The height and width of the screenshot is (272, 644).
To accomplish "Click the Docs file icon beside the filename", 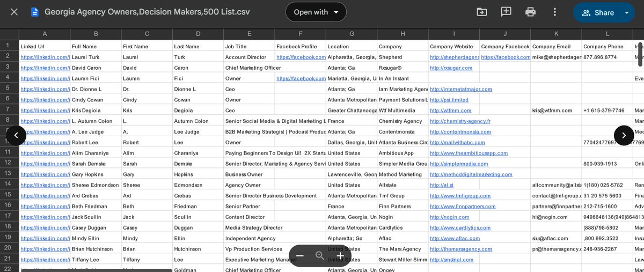I will pos(35,12).
